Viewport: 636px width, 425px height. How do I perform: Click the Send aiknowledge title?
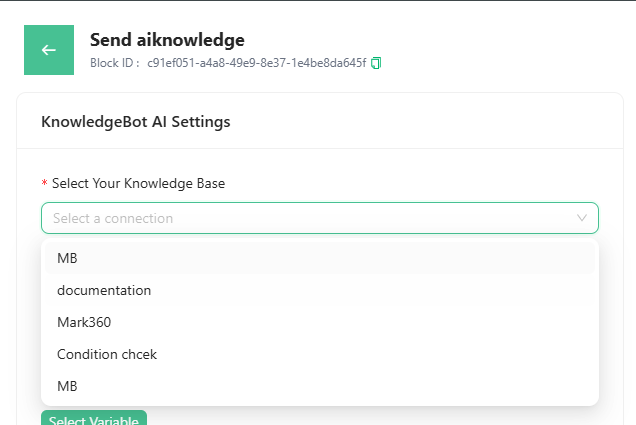click(x=167, y=40)
